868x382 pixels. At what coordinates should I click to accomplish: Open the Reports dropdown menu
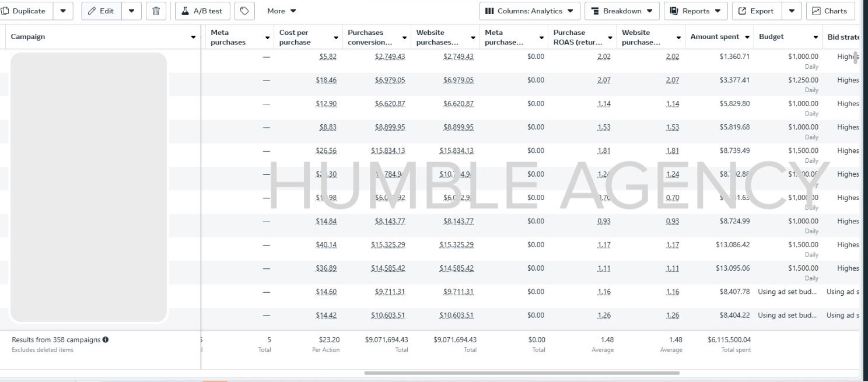coord(695,11)
